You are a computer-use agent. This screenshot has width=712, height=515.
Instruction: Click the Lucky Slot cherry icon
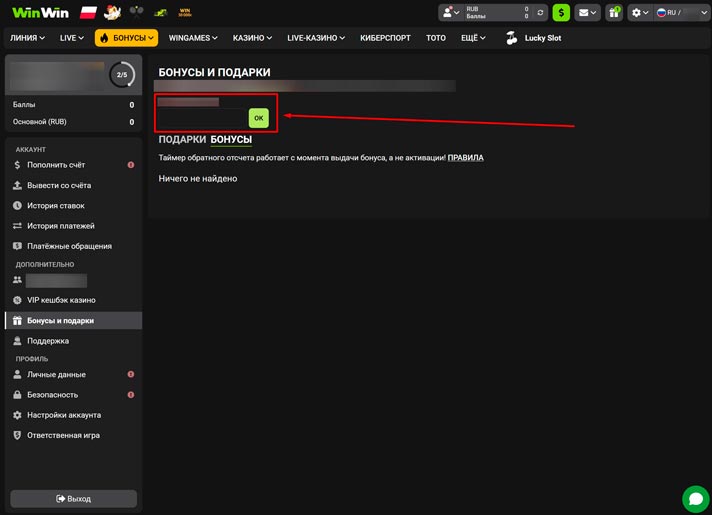(512, 38)
